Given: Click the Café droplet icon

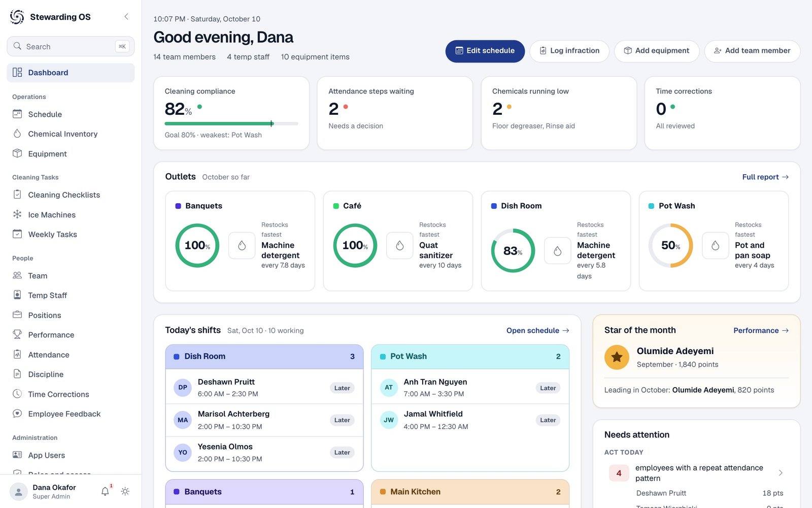Looking at the screenshot, I should pyautogui.click(x=399, y=246).
